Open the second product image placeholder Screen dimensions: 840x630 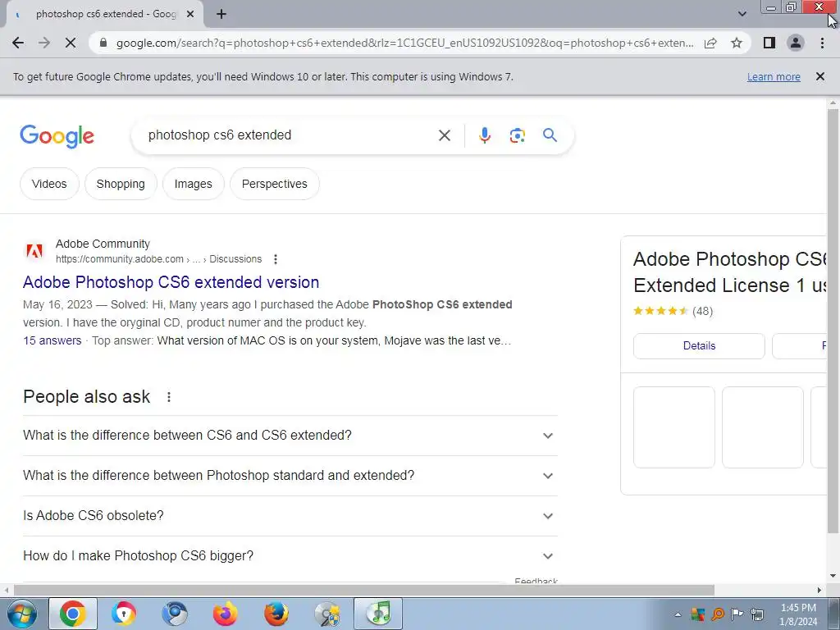tap(762, 427)
